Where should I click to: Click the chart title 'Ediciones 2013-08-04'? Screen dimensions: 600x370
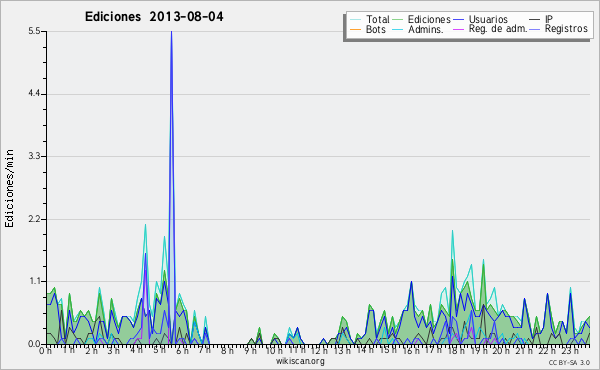(x=154, y=16)
